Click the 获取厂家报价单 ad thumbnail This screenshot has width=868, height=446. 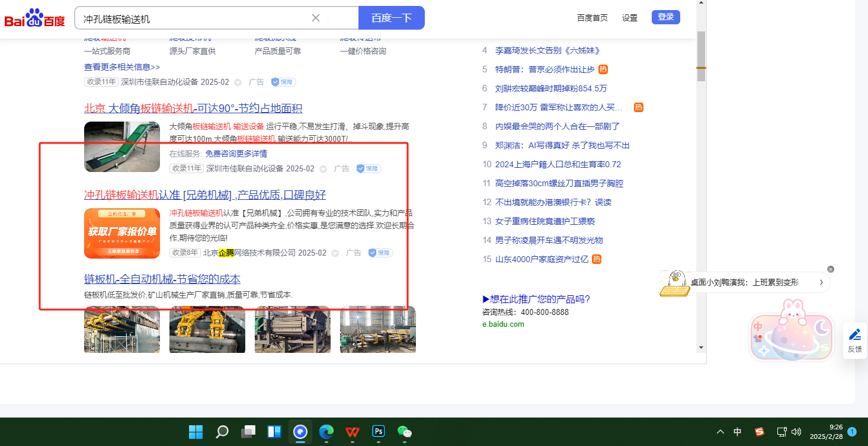tap(122, 233)
